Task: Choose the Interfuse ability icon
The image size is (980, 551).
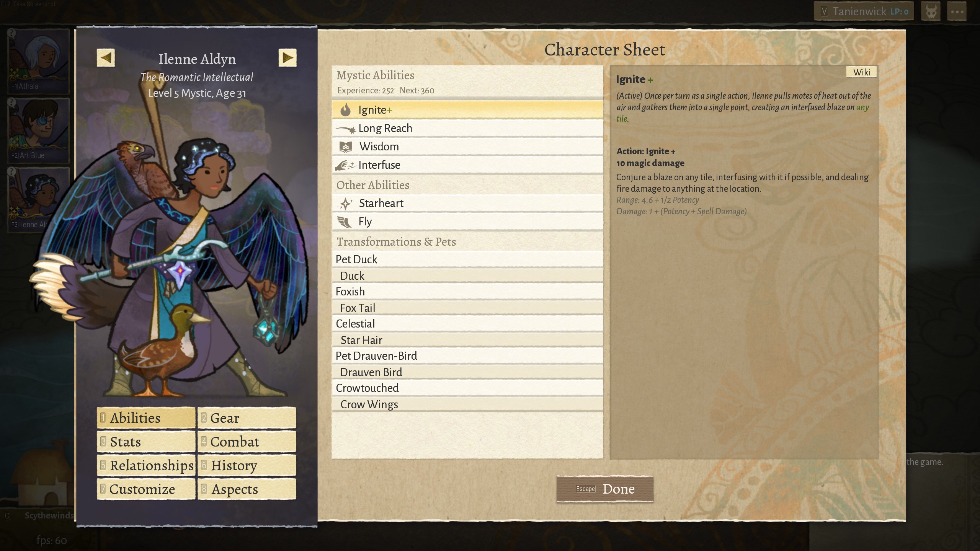Action: point(345,165)
